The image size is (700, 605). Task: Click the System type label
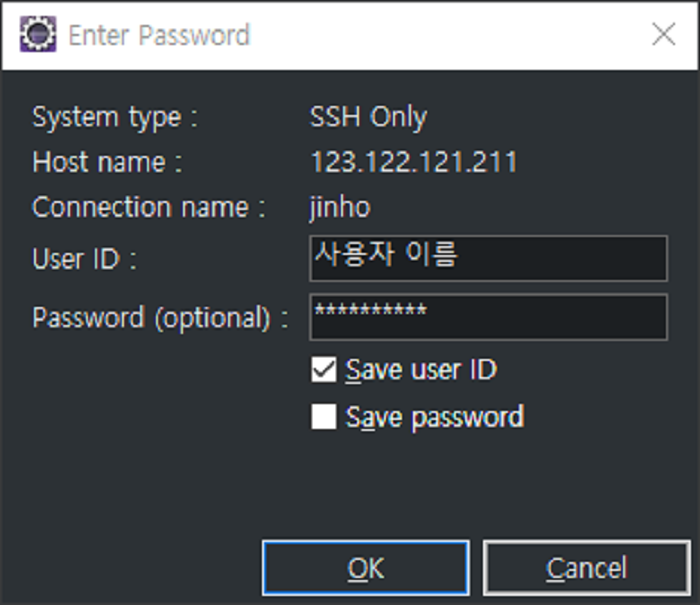click(x=115, y=117)
